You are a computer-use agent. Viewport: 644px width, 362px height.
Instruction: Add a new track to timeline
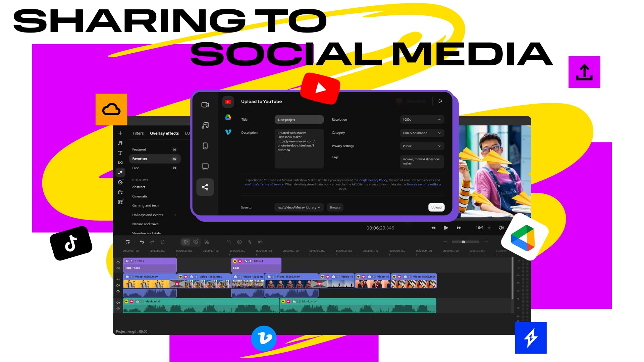128,242
